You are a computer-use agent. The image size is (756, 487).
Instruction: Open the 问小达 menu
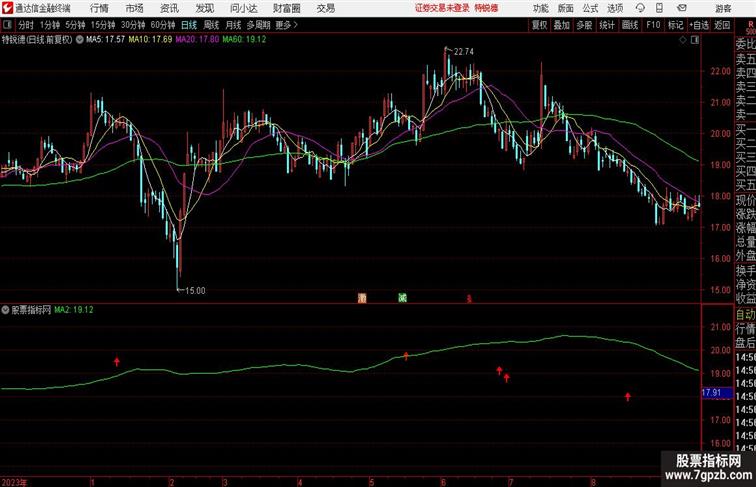[x=244, y=8]
